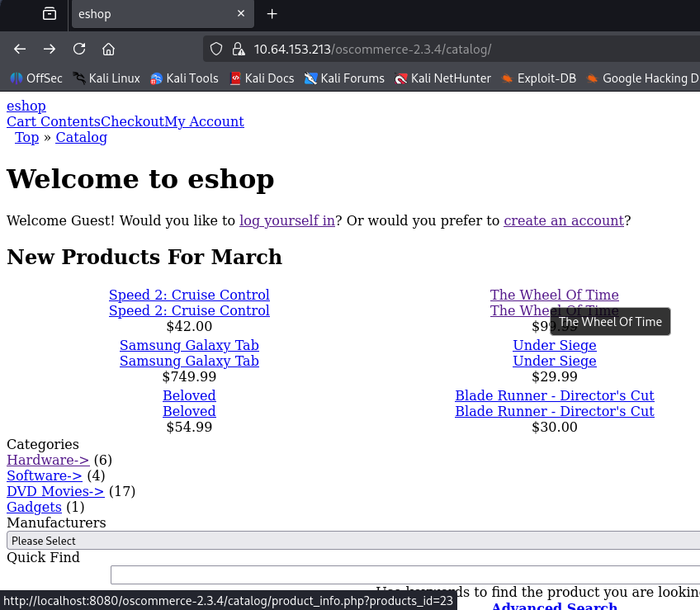Open My Account menu link
The image size is (700, 610).
point(204,121)
